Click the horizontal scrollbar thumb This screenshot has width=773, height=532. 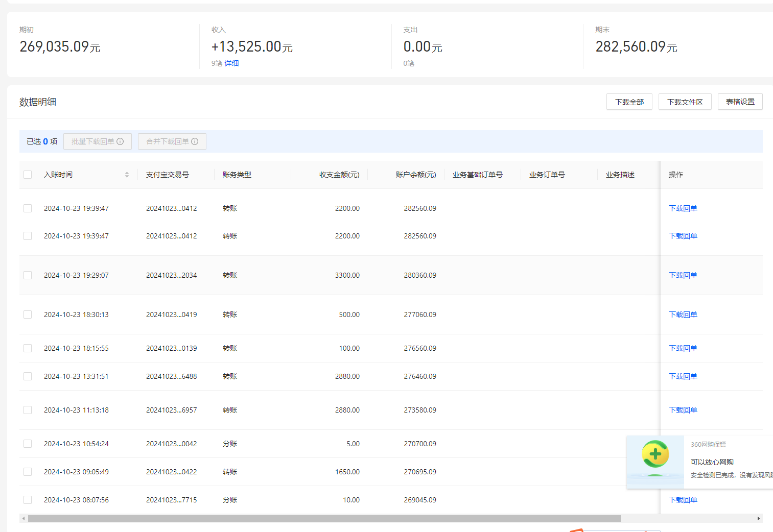324,518
